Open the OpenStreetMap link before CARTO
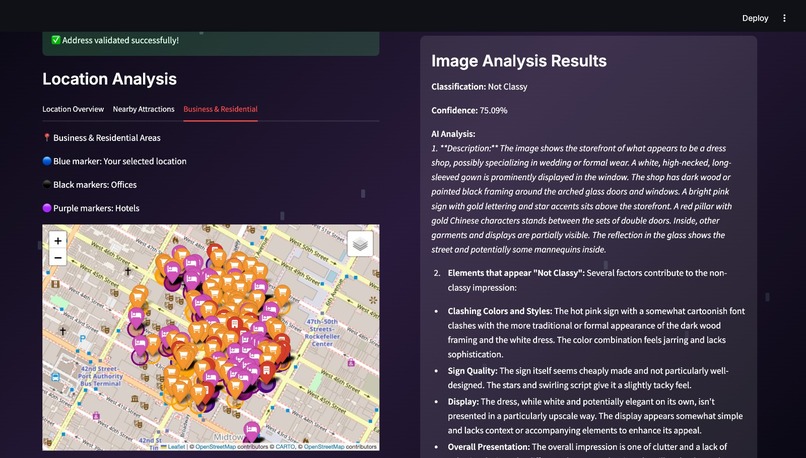The width and height of the screenshot is (806, 458). [x=215, y=447]
